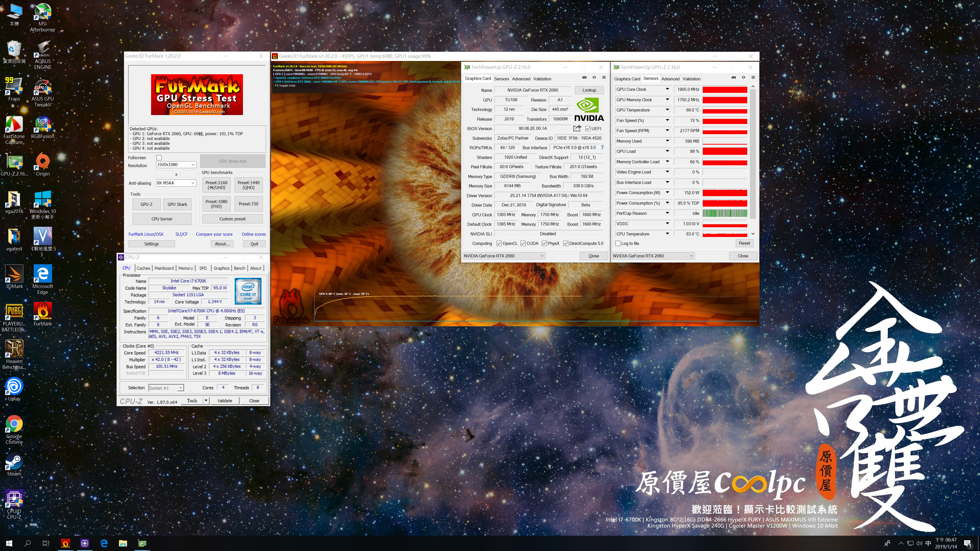980x551 pixels.
Task: Open Anti-aliasing 8X MSAA dropdown
Action: click(x=176, y=183)
